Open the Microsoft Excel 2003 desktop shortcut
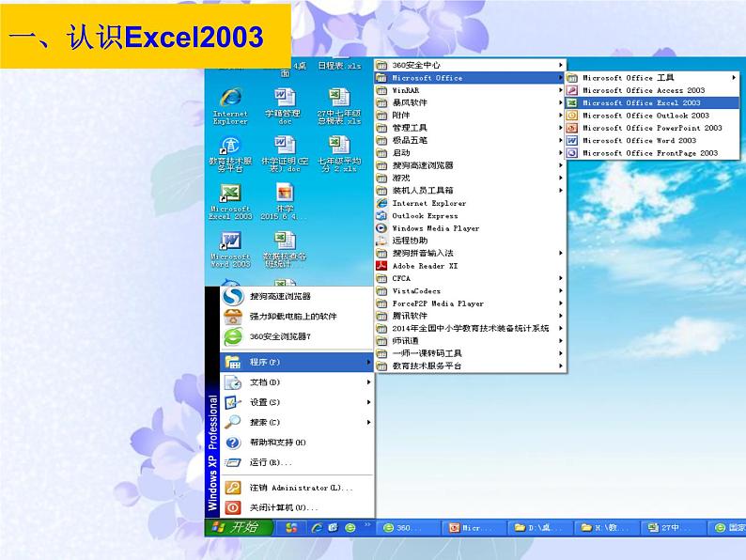Image resolution: width=746 pixels, height=560 pixels. point(231,201)
